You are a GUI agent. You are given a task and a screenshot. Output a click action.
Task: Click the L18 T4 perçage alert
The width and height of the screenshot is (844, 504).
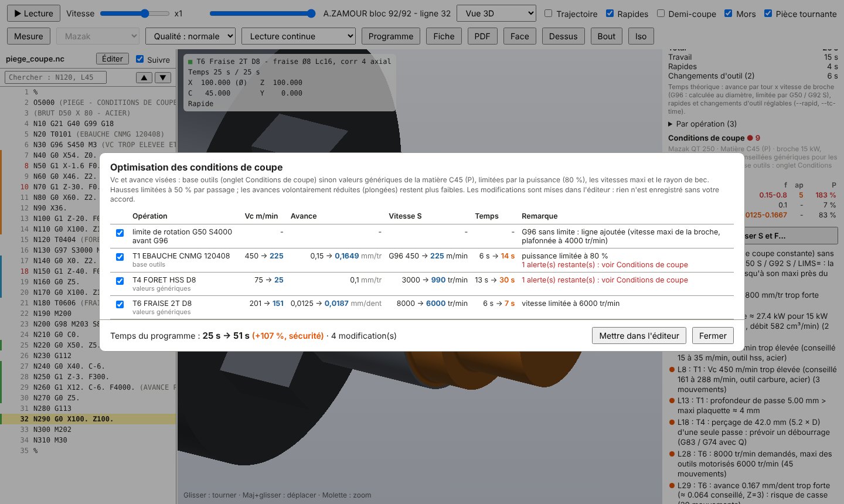click(x=754, y=432)
